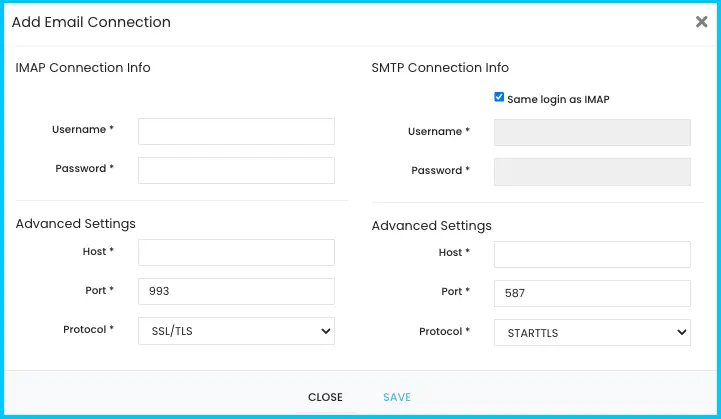Click the 'IMAP Connection Info' heading

83,68
